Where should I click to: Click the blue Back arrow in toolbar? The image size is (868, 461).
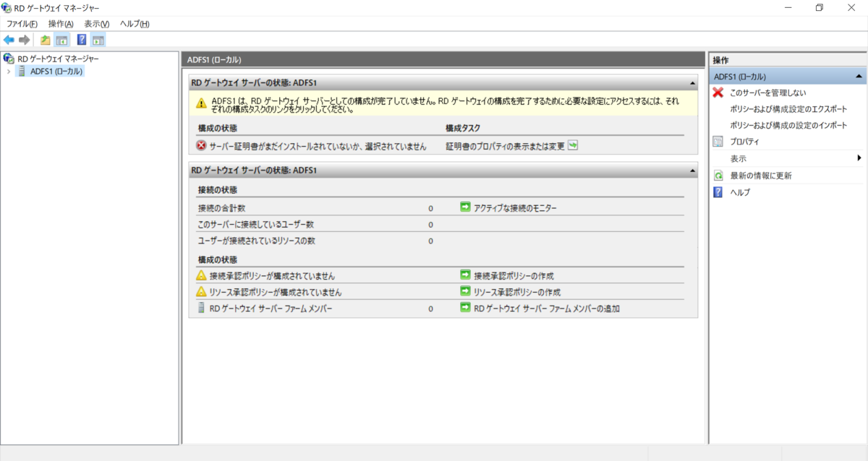[x=9, y=40]
